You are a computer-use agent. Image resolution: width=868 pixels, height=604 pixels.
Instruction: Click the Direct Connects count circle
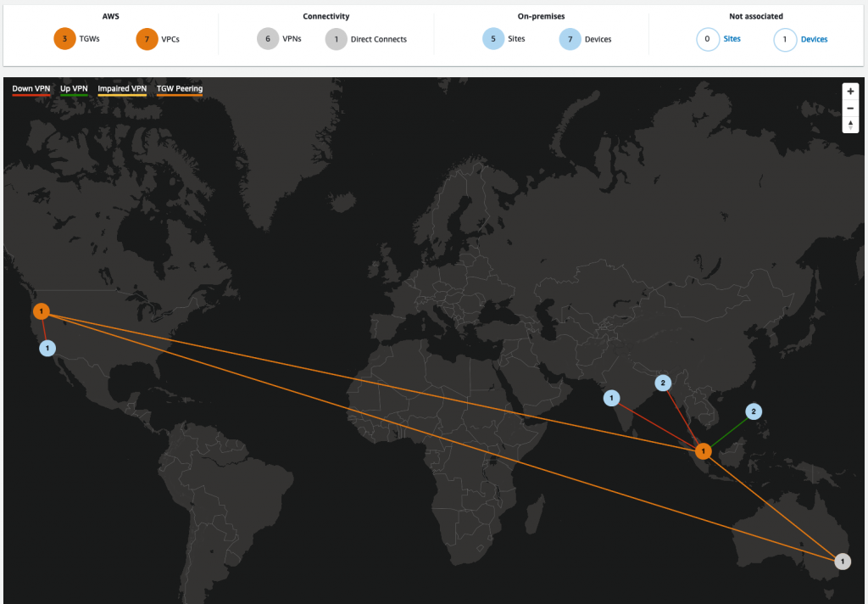point(336,39)
